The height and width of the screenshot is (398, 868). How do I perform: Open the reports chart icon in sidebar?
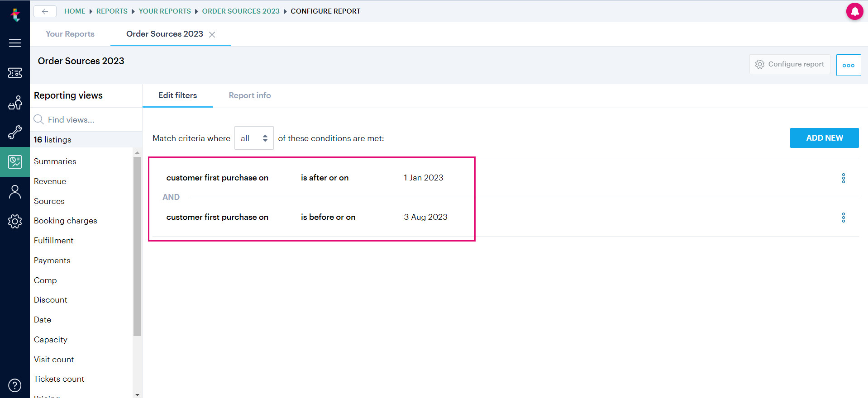(x=15, y=162)
